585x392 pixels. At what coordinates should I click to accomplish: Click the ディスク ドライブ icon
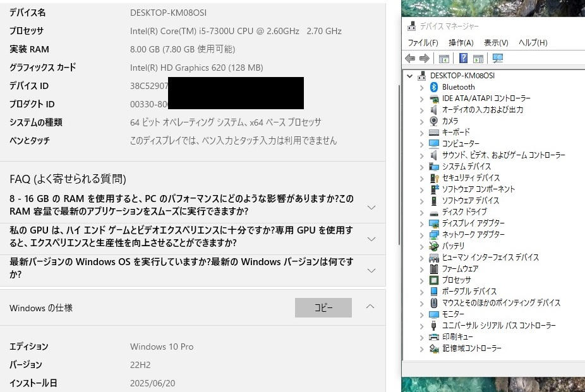coord(433,213)
